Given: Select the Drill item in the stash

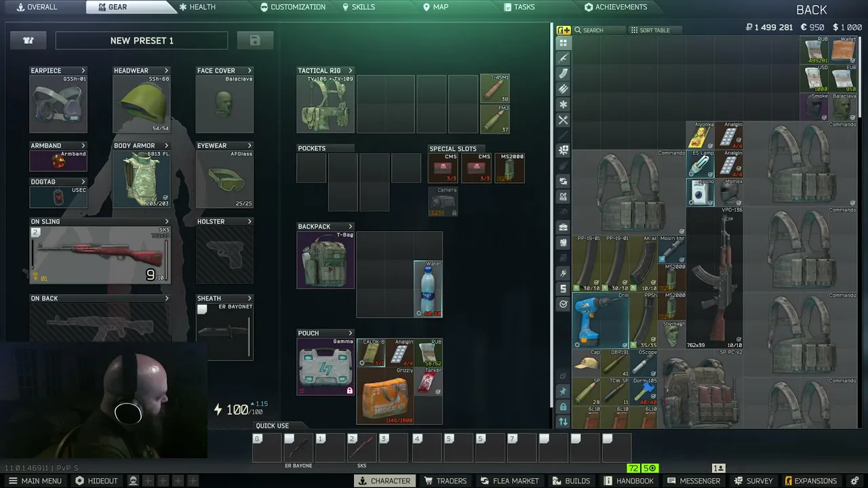Looking at the screenshot, I should pyautogui.click(x=601, y=321).
